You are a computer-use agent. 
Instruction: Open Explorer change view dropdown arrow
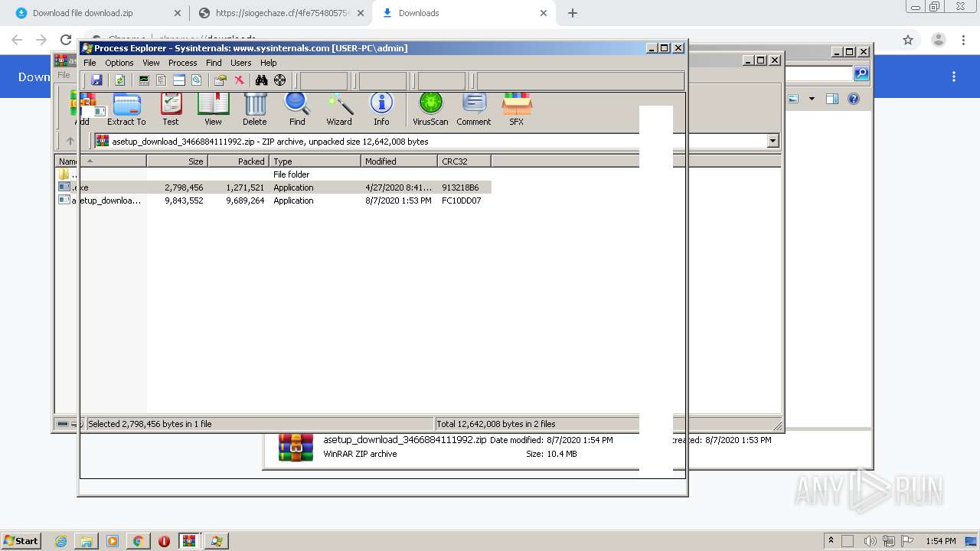click(812, 99)
